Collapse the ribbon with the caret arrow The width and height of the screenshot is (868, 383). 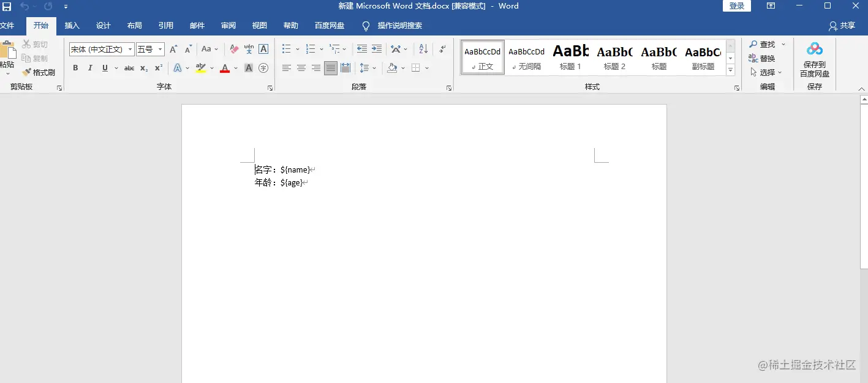point(861,89)
